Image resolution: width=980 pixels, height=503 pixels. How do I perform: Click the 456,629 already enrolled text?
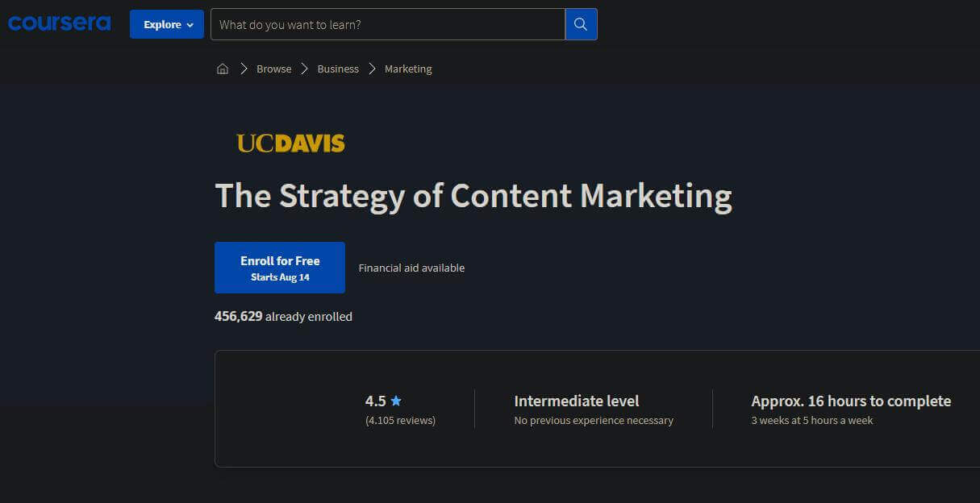(x=283, y=316)
